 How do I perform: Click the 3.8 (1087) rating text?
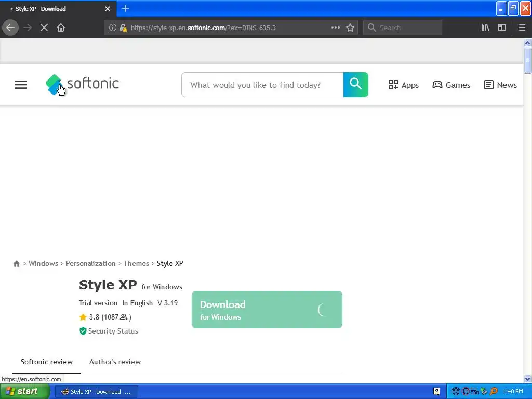coord(110,317)
